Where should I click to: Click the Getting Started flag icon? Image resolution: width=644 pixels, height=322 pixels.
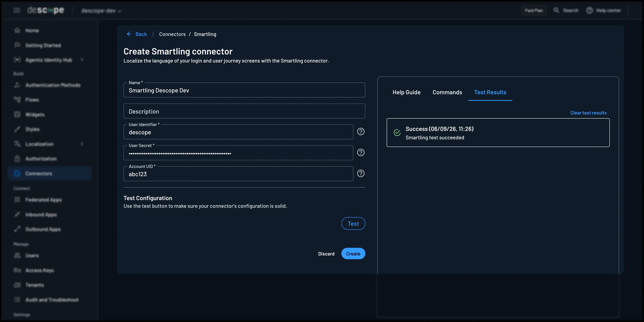(17, 45)
